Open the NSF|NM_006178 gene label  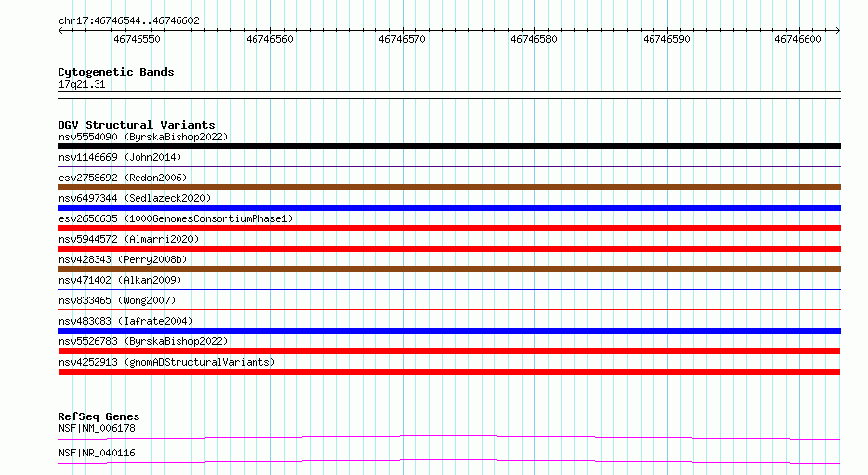(97, 428)
